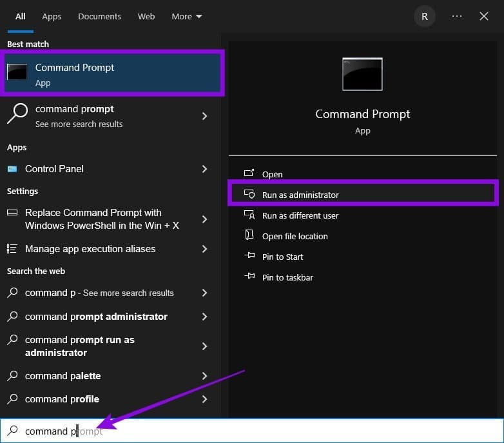Screen dimensions: 504x443
Task: Click the Run as administrator shield icon
Action: point(249,194)
